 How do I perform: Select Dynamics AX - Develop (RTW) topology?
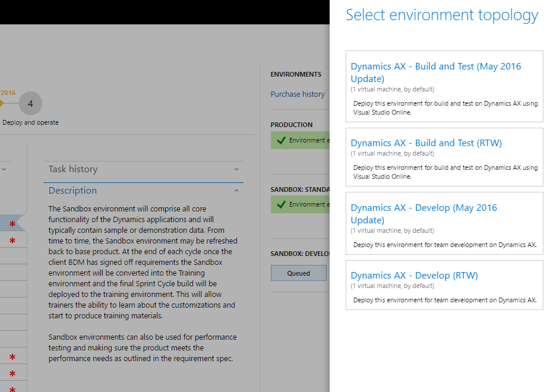click(x=414, y=276)
